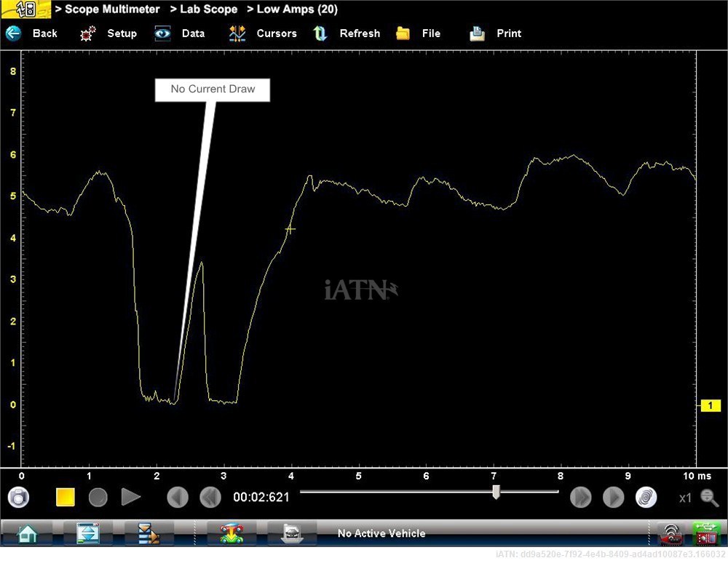Viewport: 728px width, 582px height.
Task: Click the Data eye icon
Action: 163,33
